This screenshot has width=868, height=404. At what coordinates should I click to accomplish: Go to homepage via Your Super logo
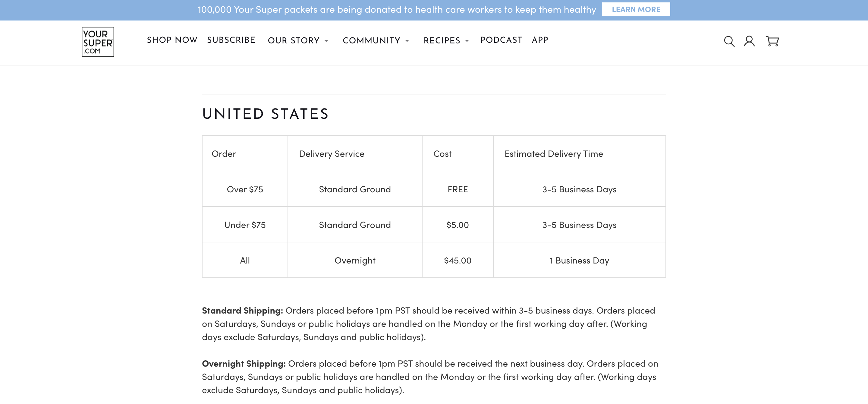98,42
